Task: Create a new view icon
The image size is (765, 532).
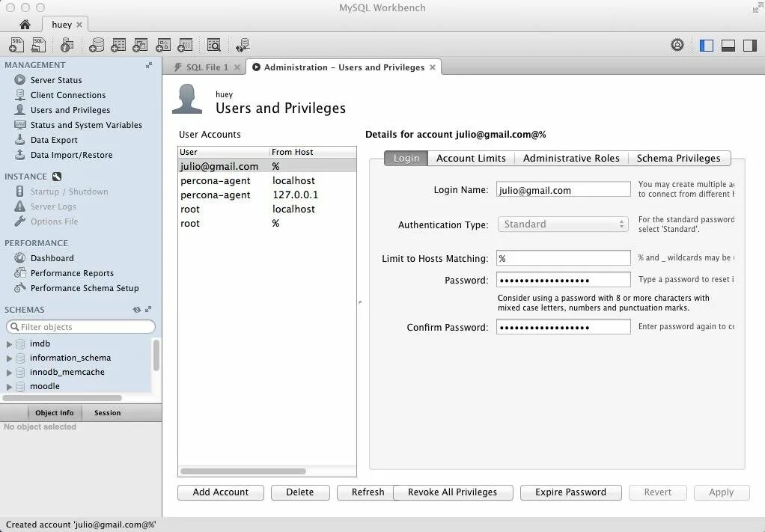Action: pyautogui.click(x=140, y=46)
